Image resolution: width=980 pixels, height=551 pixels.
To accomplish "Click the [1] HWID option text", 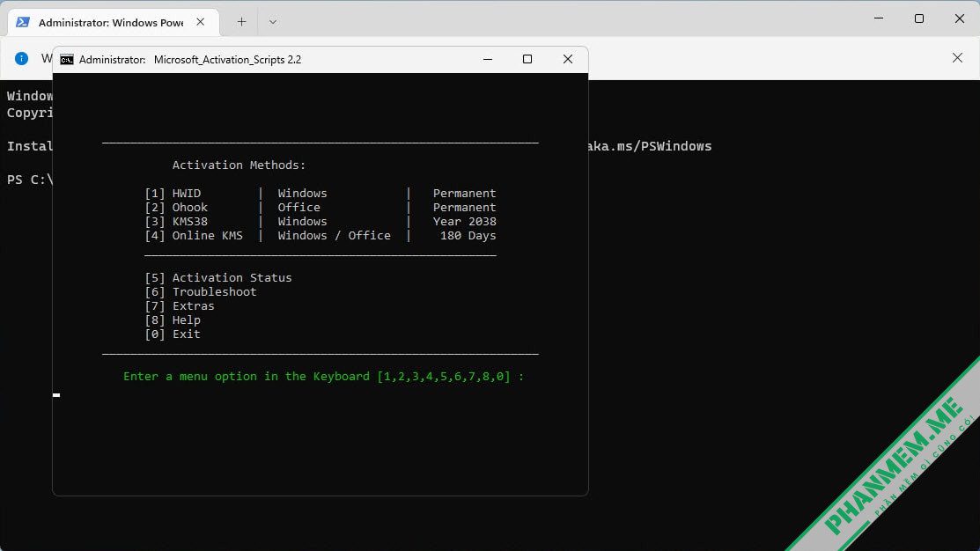I will [173, 193].
